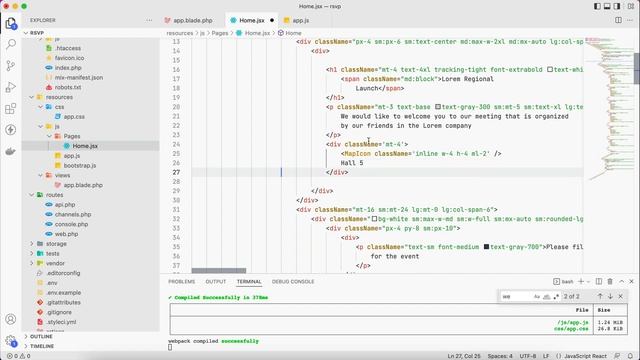Create a new terminal with plus icon
The height and width of the screenshot is (360, 640).
point(581,282)
